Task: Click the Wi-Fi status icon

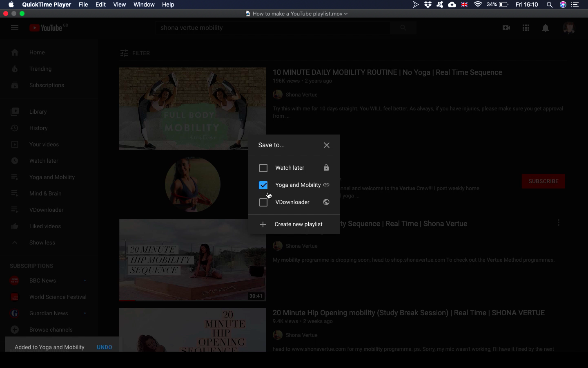Action: 478,4
